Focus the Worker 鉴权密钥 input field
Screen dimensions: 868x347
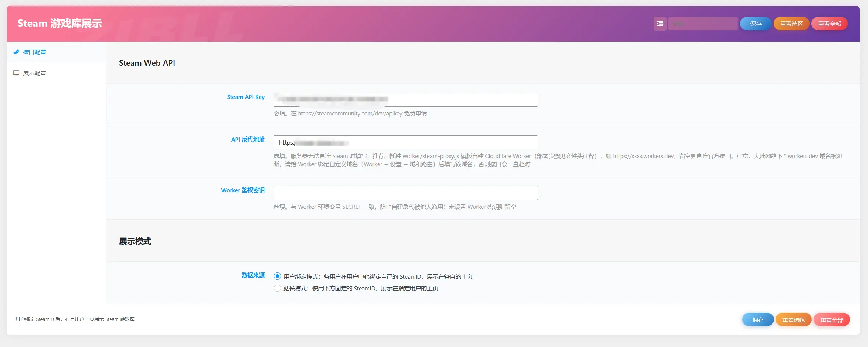click(x=406, y=193)
